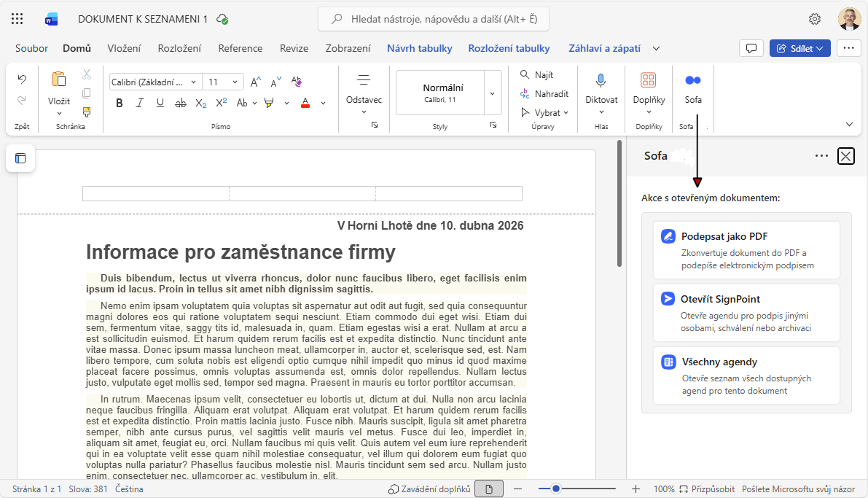Screen dimensions: 868x498
Task: Expand the styles gallery chevron
Action: [x=493, y=93]
